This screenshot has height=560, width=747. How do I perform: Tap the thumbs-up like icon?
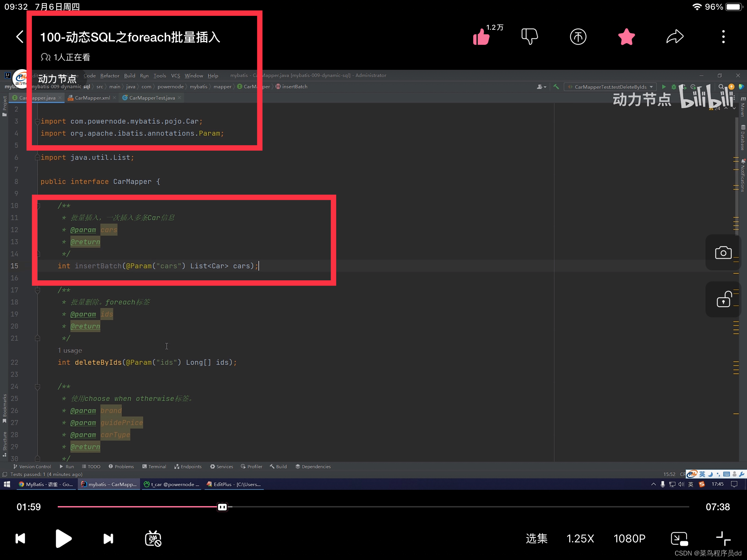(x=481, y=37)
